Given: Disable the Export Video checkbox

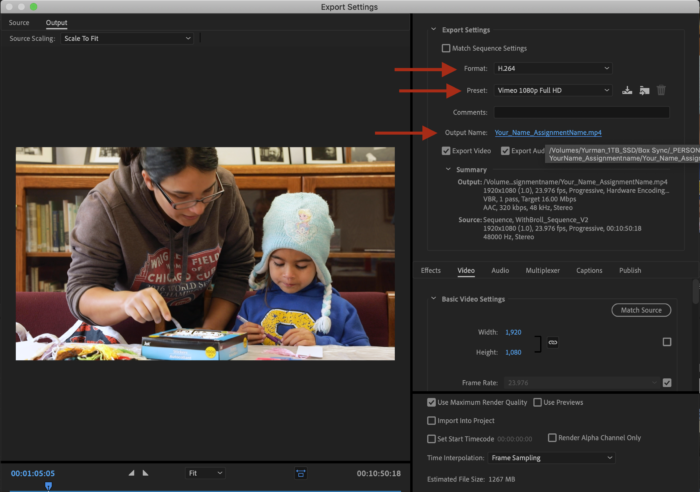Looking at the screenshot, I should point(447,151).
